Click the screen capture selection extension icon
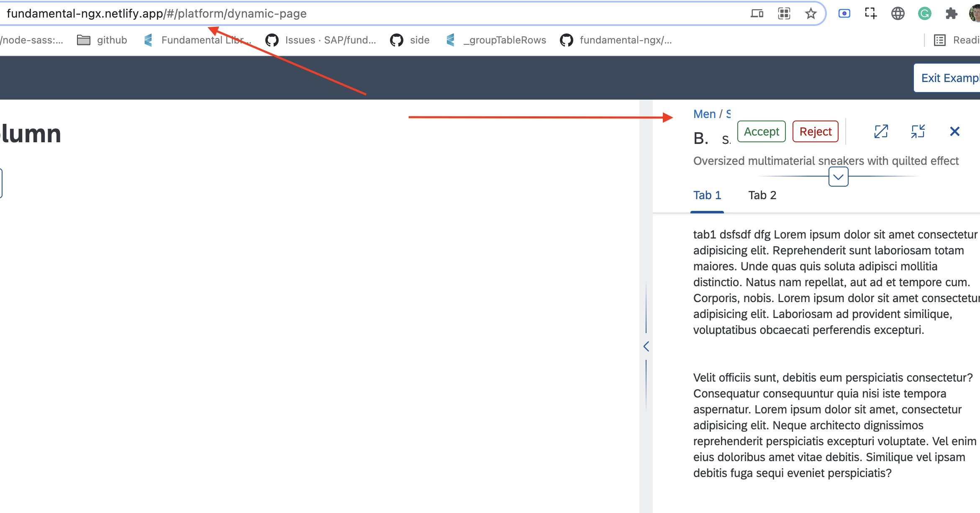The height and width of the screenshot is (513, 980). point(871,13)
